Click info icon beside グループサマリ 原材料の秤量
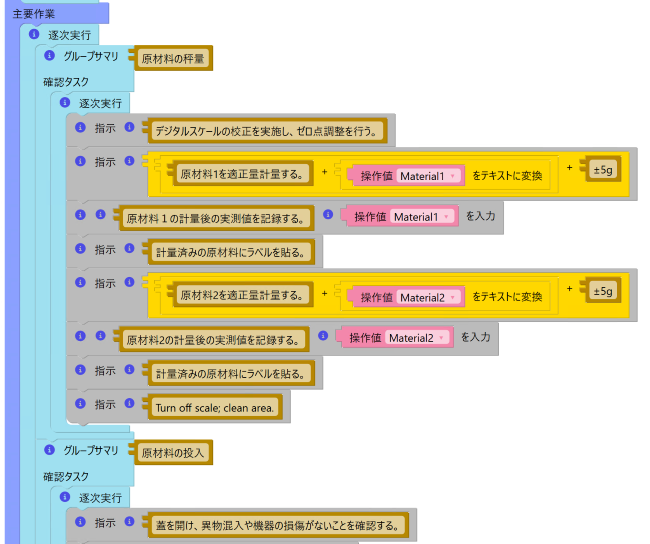650x544 pixels. (49, 57)
